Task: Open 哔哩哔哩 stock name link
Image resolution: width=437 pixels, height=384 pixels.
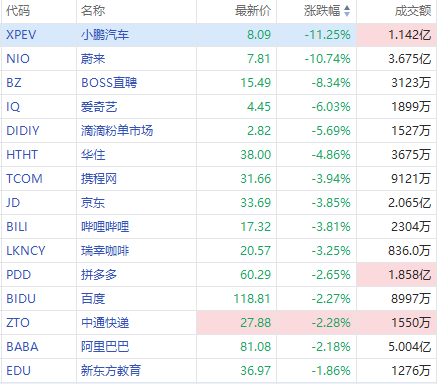Action: [105, 227]
